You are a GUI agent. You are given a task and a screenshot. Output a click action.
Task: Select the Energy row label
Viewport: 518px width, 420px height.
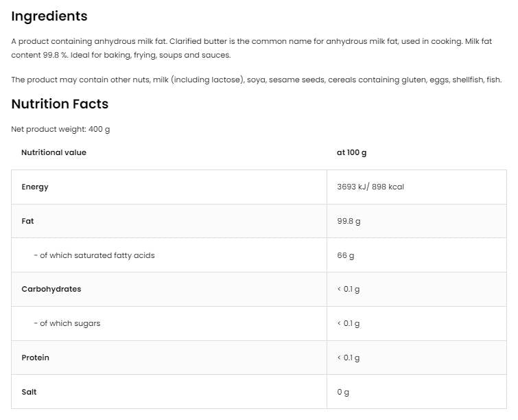[x=35, y=187]
